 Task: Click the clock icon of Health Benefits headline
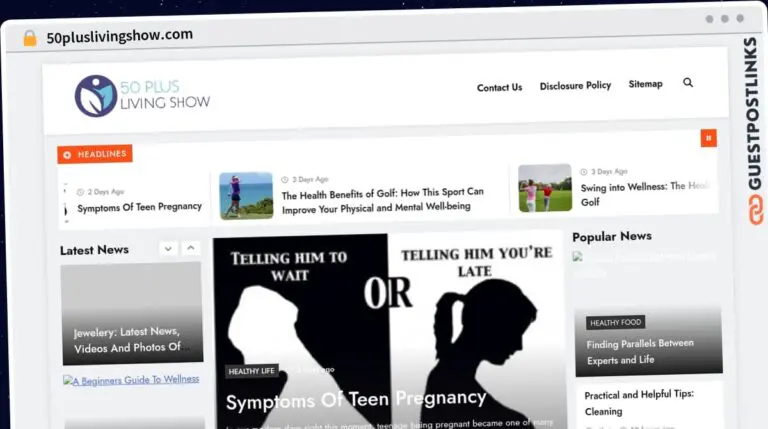[x=285, y=180]
